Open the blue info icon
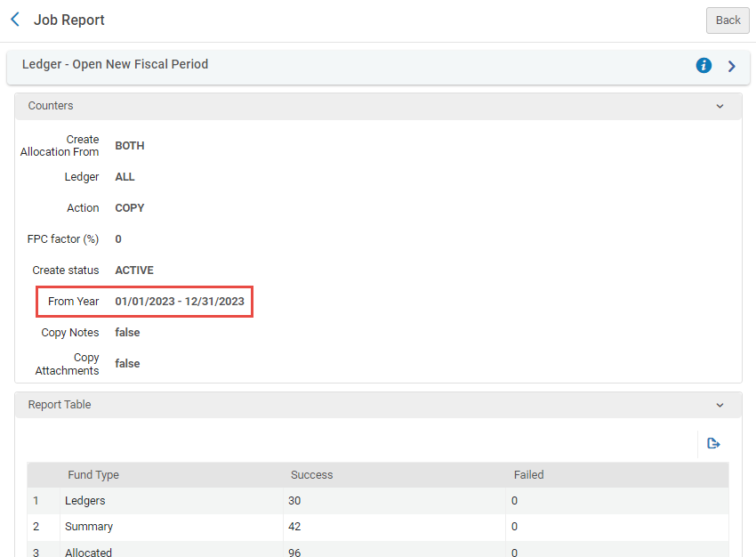Viewport: 756px width, 557px height. tap(704, 65)
